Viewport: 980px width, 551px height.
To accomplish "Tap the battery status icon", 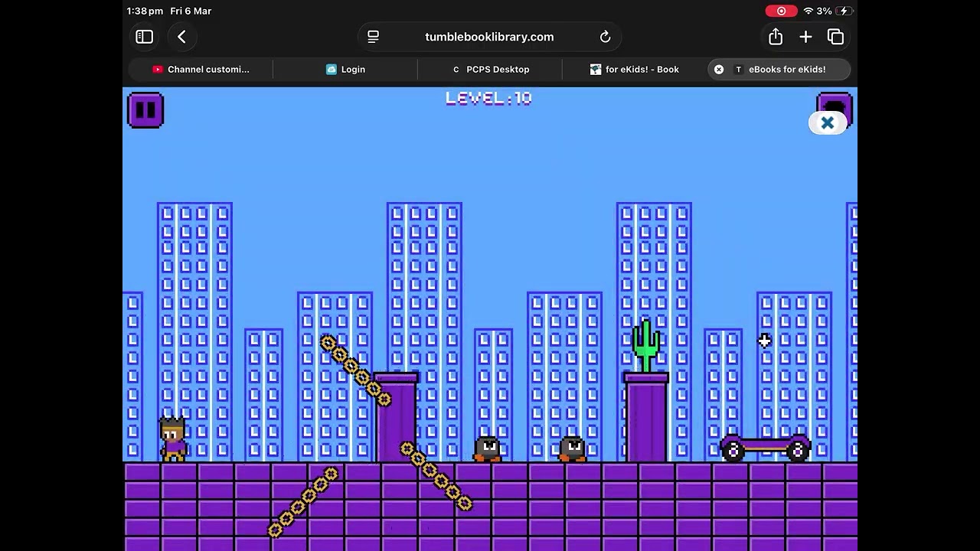I will tap(844, 11).
